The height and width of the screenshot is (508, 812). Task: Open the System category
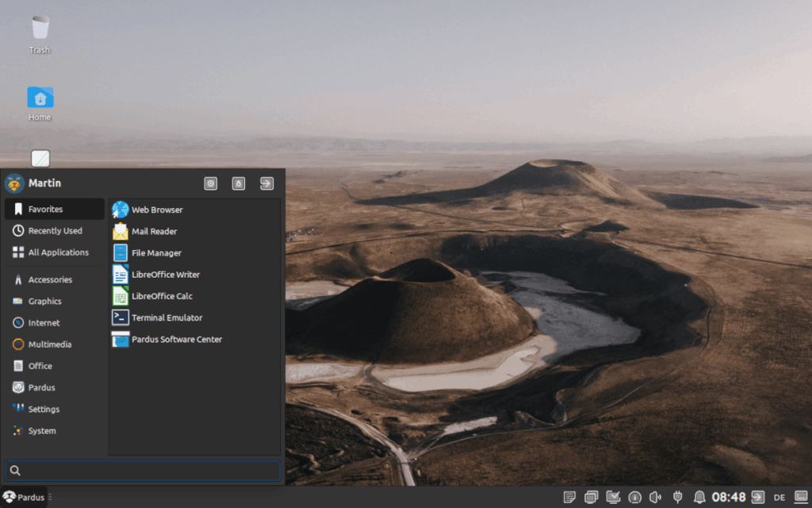point(55,431)
